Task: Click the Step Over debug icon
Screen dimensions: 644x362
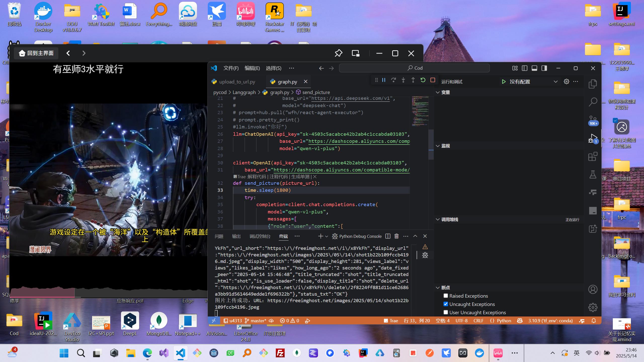Action: [393, 80]
